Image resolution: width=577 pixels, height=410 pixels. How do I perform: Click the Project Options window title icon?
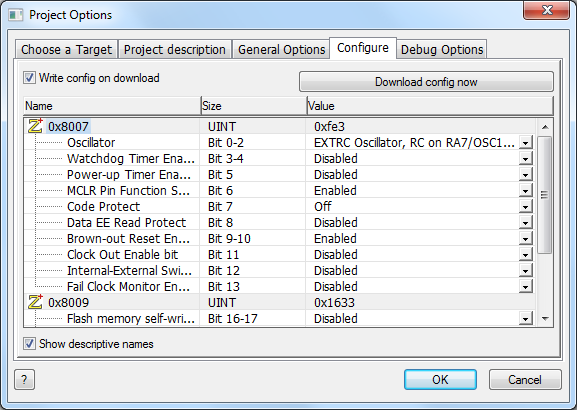click(x=16, y=15)
